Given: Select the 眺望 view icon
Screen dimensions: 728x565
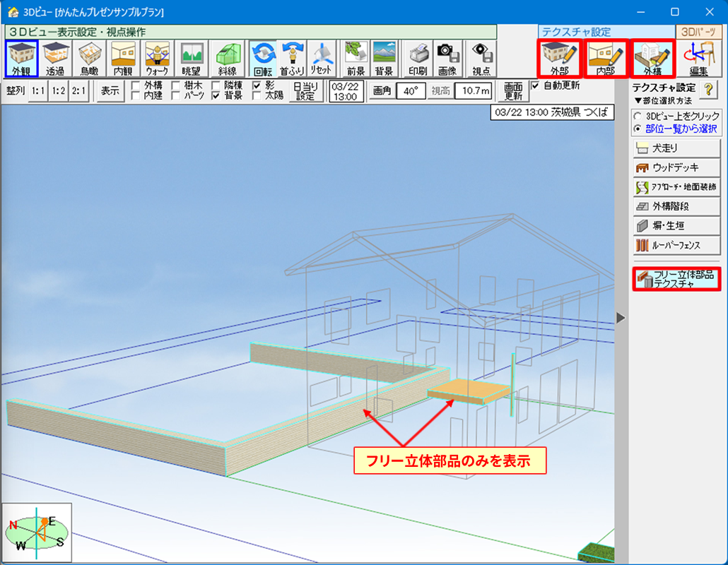Looking at the screenshot, I should tap(192, 59).
